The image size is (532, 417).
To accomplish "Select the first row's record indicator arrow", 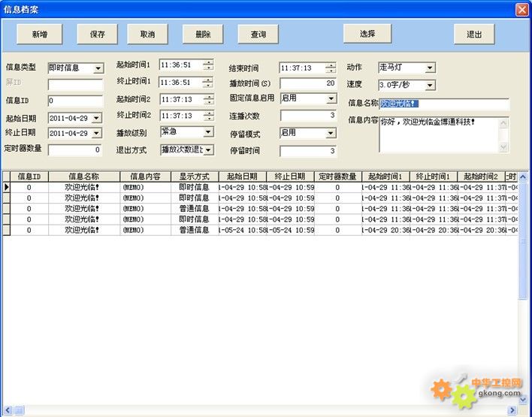I will pos(7,187).
